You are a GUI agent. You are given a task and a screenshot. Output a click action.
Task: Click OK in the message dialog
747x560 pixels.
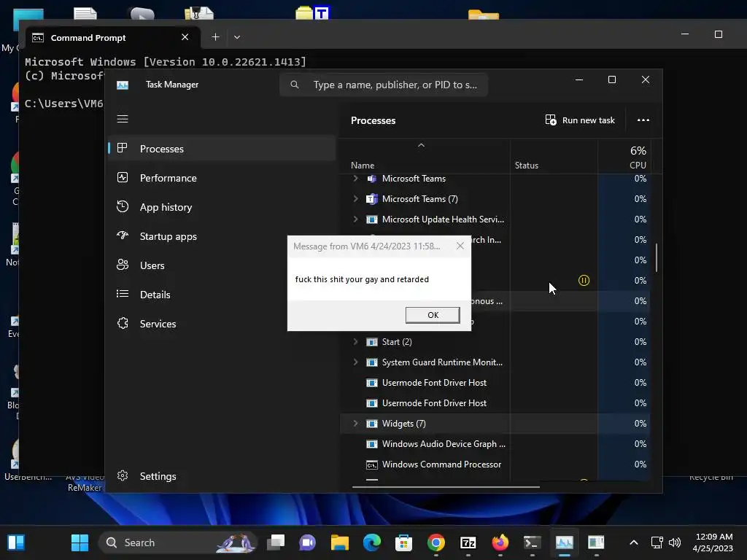pos(433,315)
